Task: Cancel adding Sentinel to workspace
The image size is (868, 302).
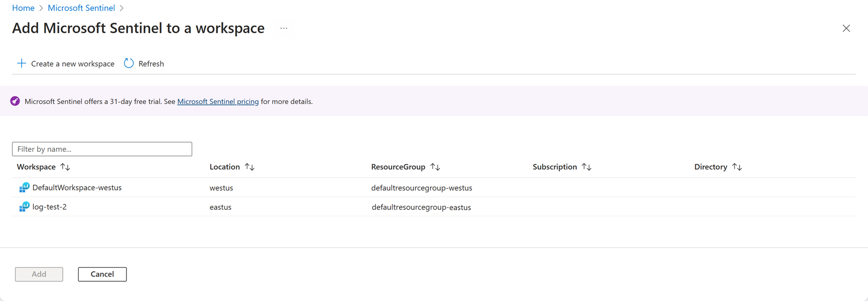Action: pos(102,274)
